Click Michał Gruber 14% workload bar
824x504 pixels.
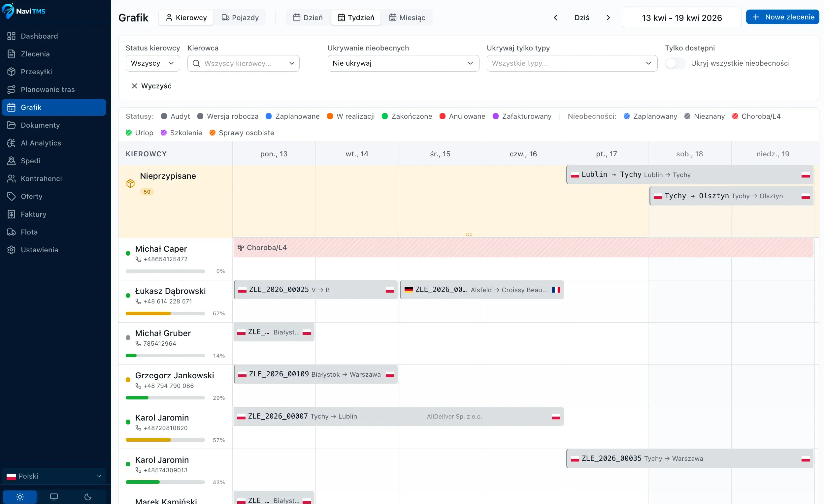tap(165, 356)
